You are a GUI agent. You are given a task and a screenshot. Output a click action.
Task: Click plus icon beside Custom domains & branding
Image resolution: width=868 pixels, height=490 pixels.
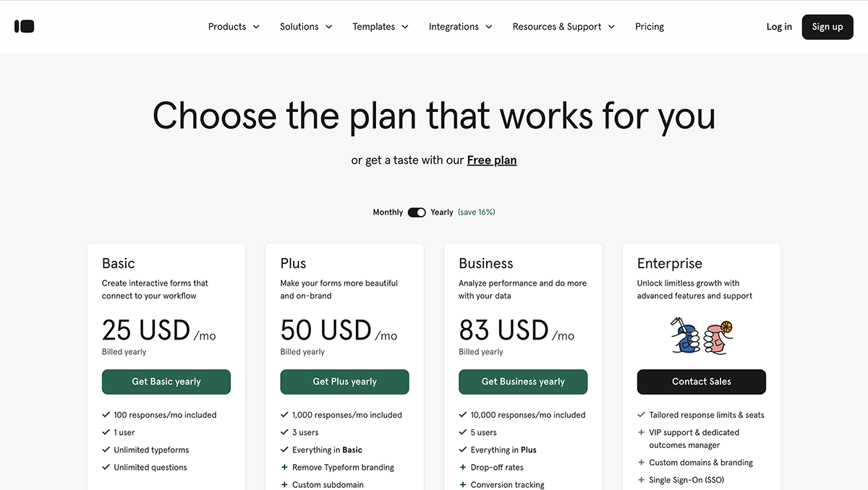[642, 463]
